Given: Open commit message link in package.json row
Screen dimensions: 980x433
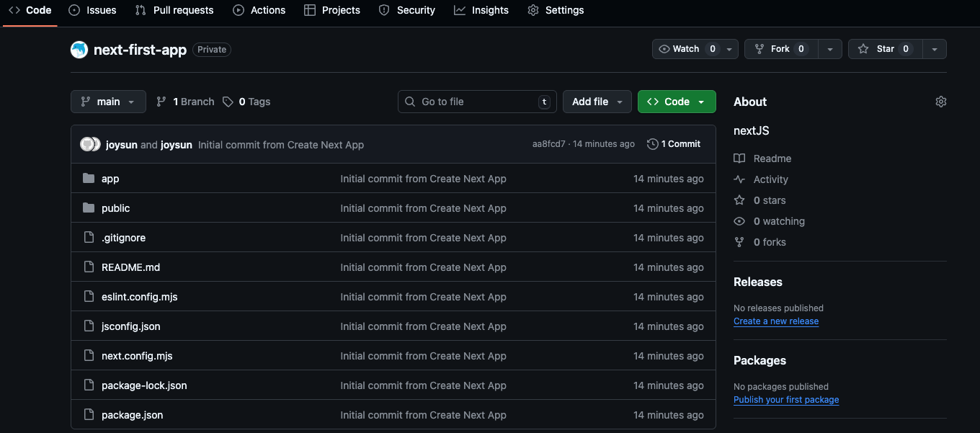Looking at the screenshot, I should [x=424, y=415].
